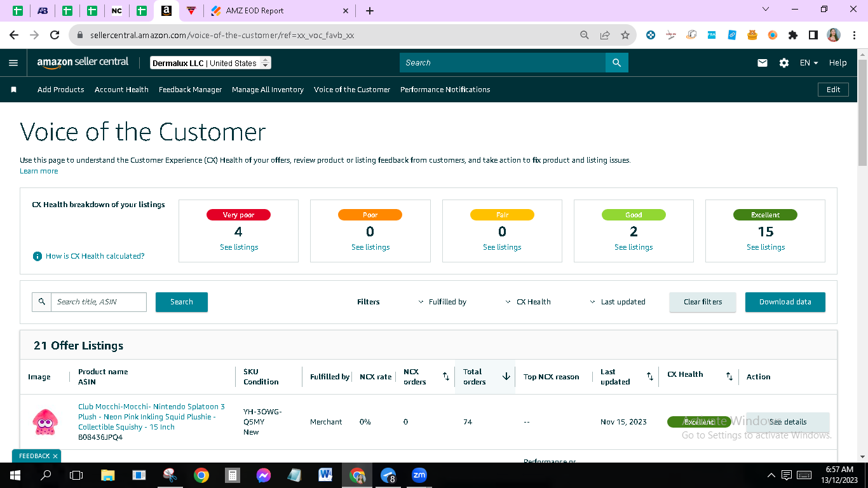This screenshot has height=488, width=868.
Task: Click Download data
Action: (x=785, y=302)
